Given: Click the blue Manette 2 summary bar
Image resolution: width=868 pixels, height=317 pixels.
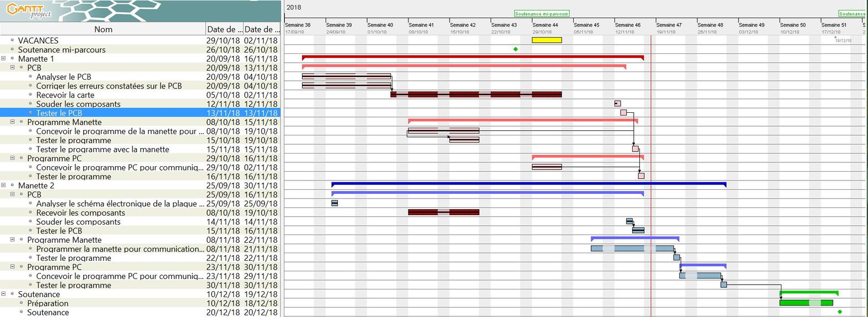Looking at the screenshot, I should click(x=528, y=184).
